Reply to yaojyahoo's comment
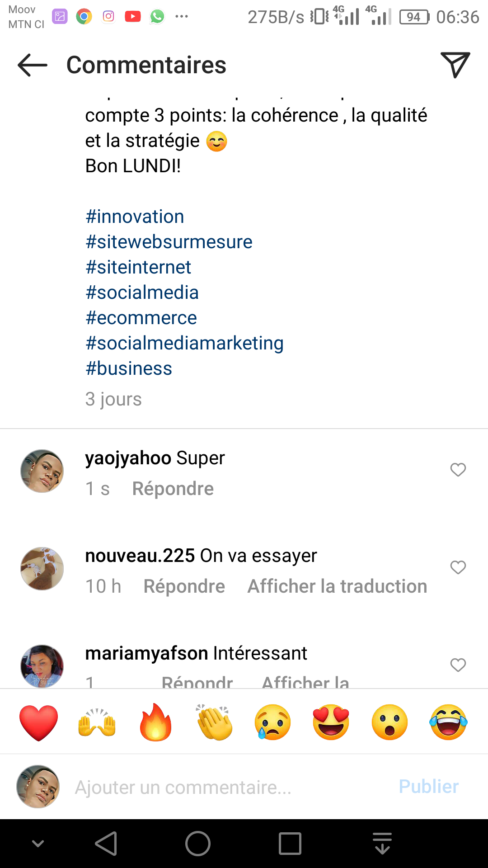Image resolution: width=488 pixels, height=868 pixels. coord(173,489)
